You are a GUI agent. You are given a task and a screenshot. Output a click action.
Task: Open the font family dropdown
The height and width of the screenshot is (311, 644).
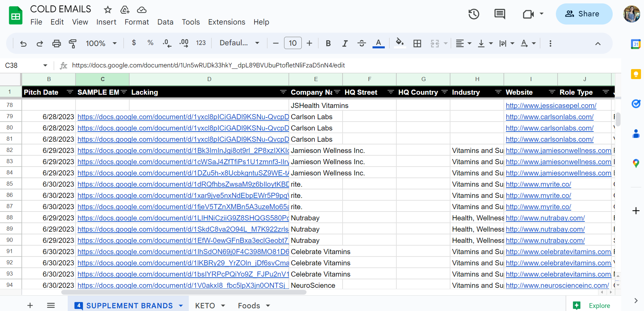tap(240, 43)
